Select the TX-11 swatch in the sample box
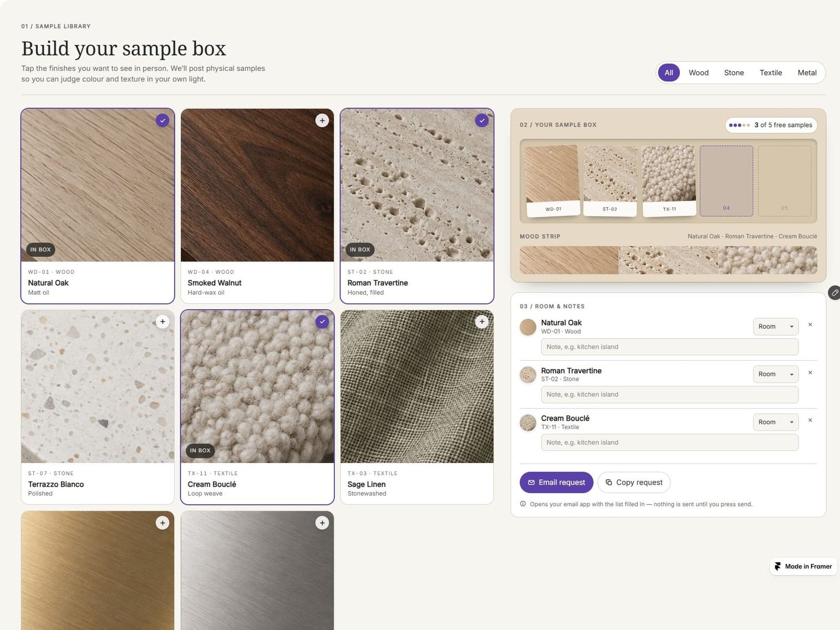The image size is (840, 630). [x=669, y=181]
